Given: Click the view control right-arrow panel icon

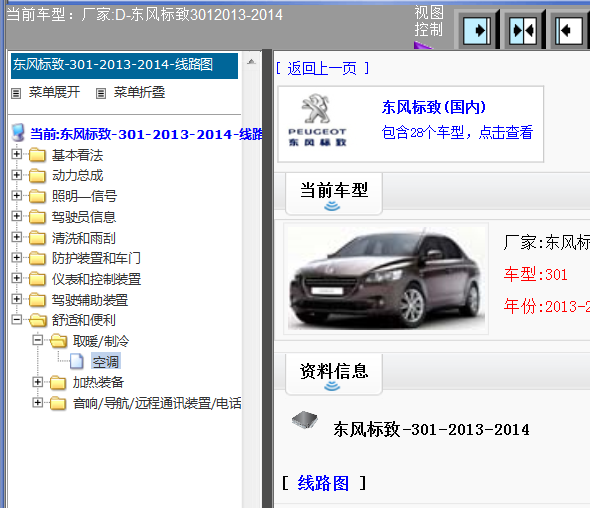Looking at the screenshot, I should (x=477, y=30).
